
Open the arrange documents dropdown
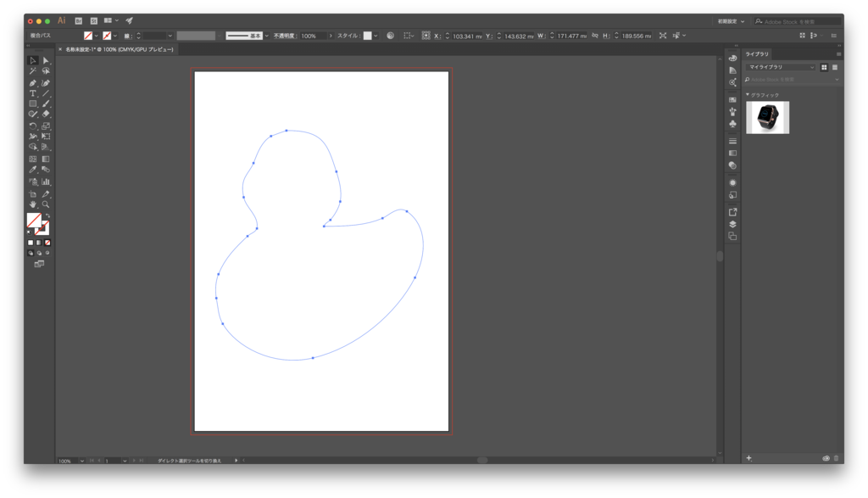tap(111, 21)
